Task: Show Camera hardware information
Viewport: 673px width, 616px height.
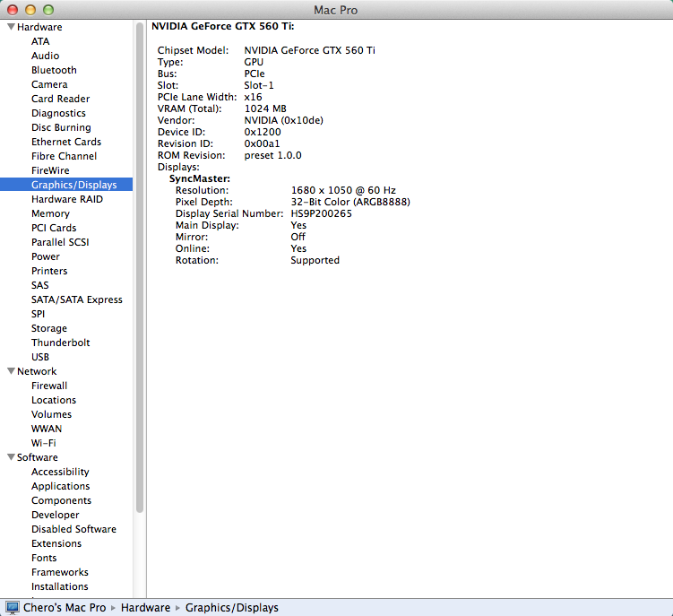Action: (x=49, y=84)
